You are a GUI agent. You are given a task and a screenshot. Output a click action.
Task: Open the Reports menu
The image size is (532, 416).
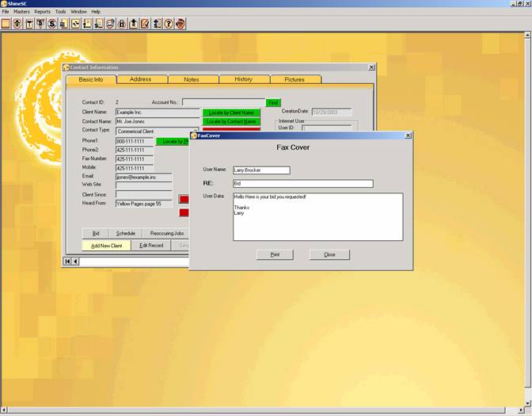(x=42, y=12)
